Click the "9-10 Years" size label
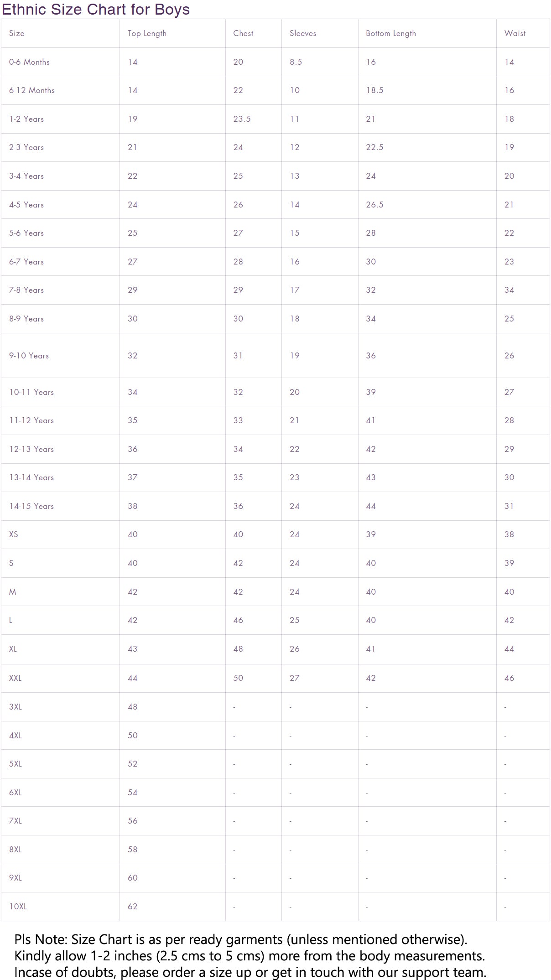551x980 pixels. click(x=29, y=356)
